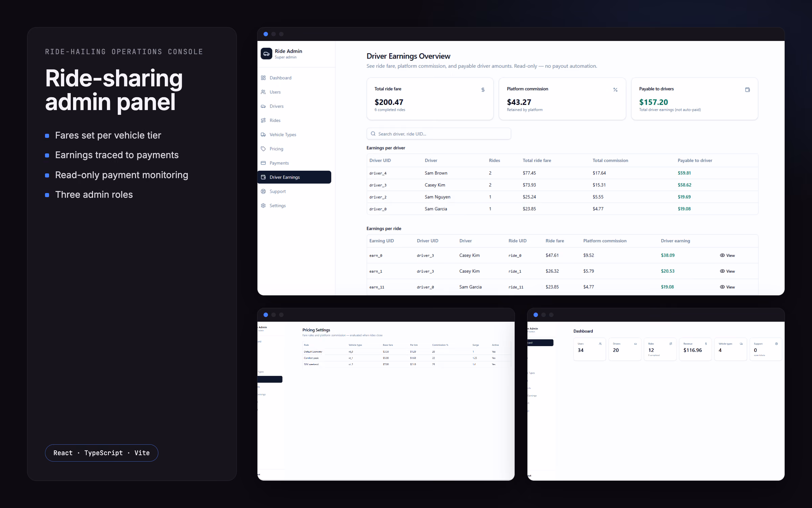Viewport: 812px width, 508px height.
Task: Click driver_4 in Earnings per driver table
Action: tap(378, 173)
